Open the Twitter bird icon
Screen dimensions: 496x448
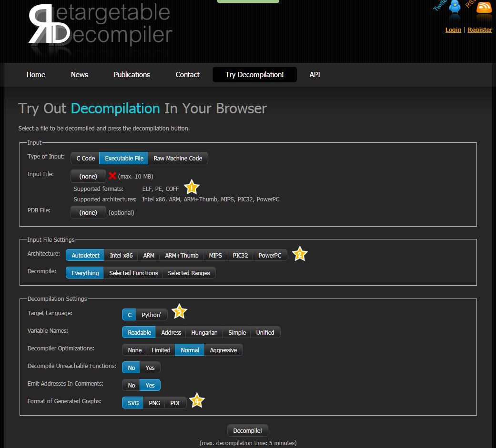click(455, 7)
